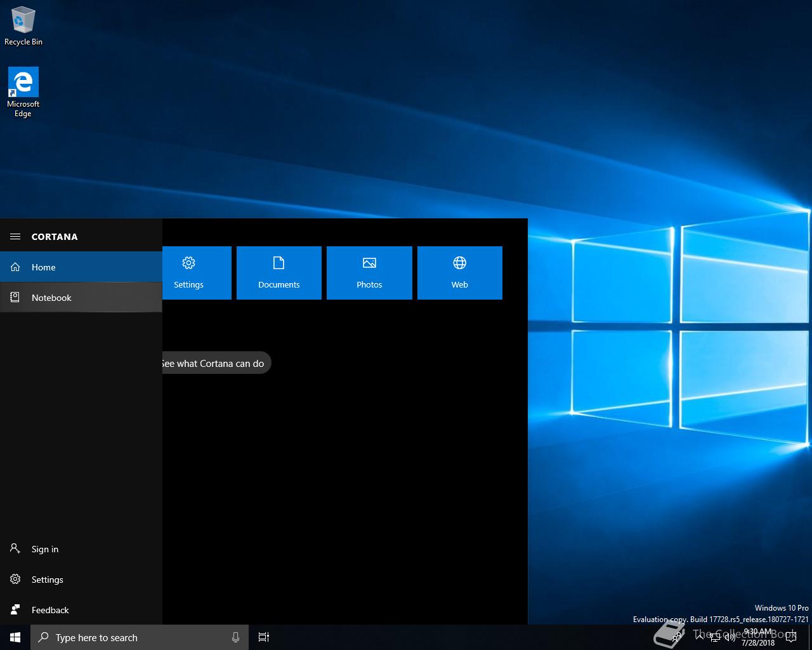Open network status tray icon
The width and height of the screenshot is (812, 650).
pos(715,637)
